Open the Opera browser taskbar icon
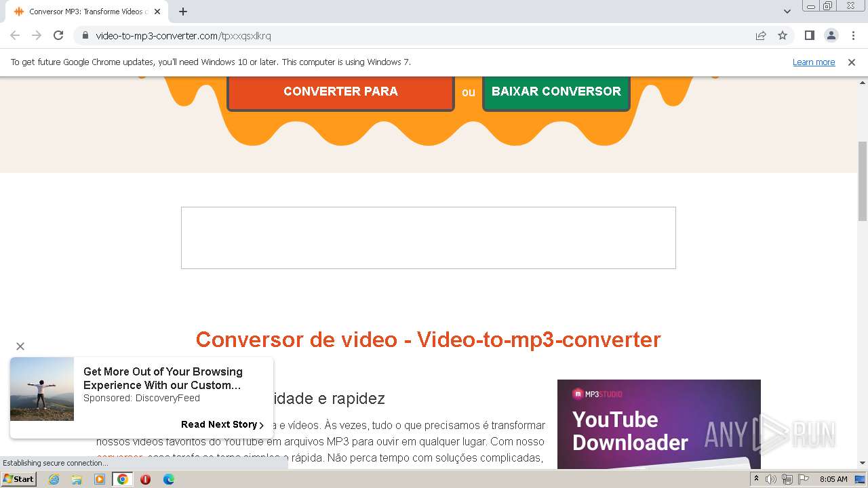This screenshot has height=488, width=868. tap(145, 479)
